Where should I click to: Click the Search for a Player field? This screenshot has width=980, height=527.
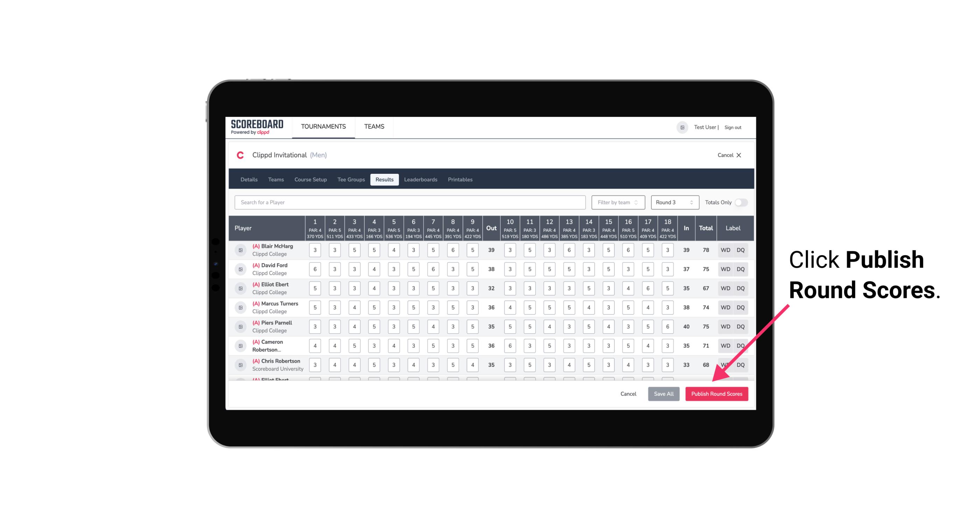pyautogui.click(x=410, y=202)
